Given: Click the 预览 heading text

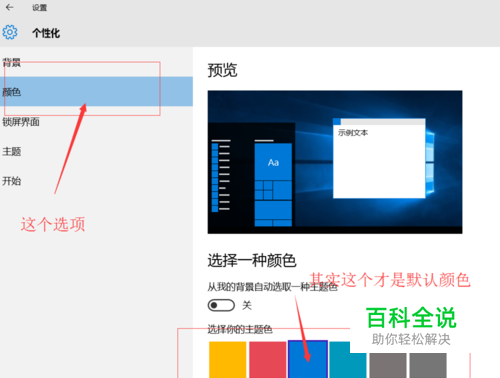Looking at the screenshot, I should tap(222, 70).
